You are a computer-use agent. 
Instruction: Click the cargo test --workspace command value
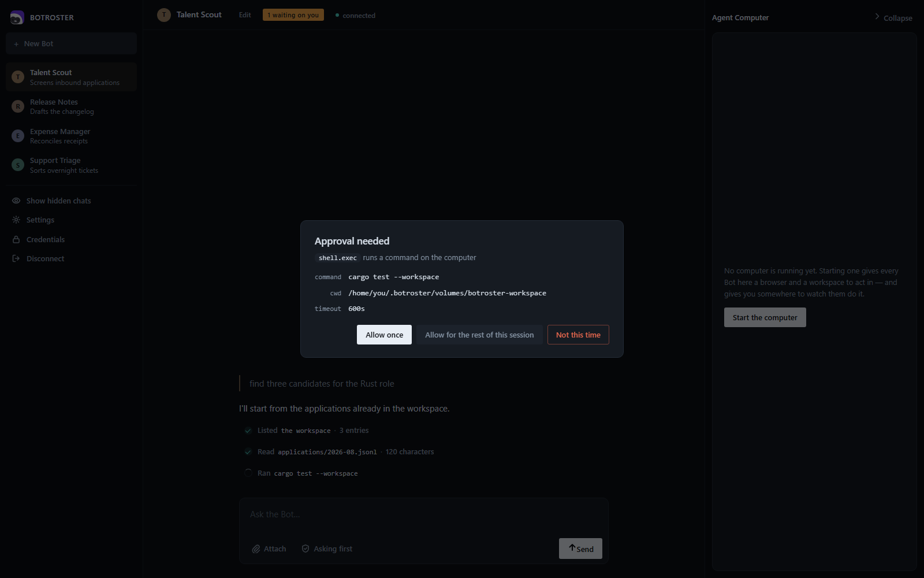pos(393,277)
